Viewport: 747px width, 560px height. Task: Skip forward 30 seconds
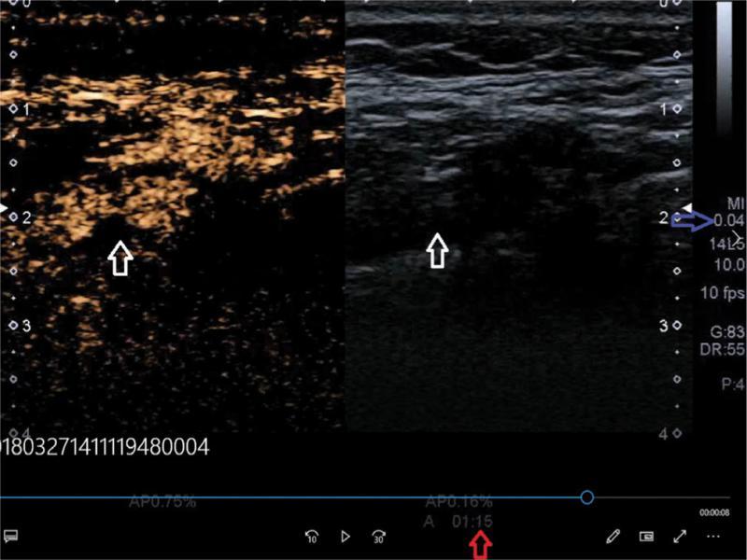378,537
